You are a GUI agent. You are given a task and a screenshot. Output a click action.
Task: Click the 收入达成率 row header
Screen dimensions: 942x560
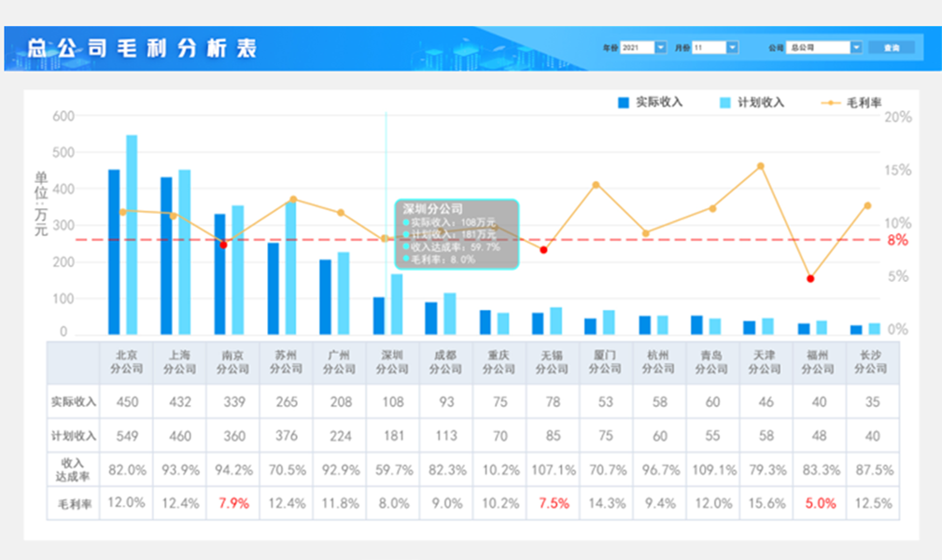tap(73, 469)
